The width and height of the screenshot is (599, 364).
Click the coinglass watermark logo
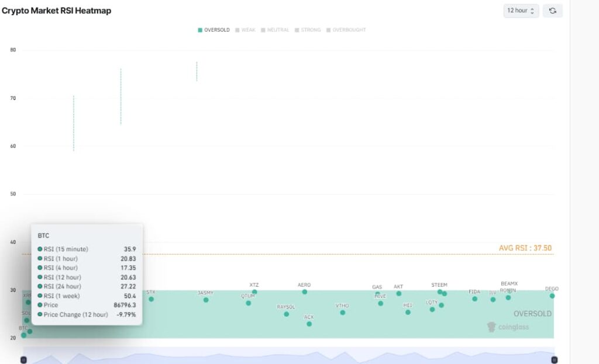point(508,327)
